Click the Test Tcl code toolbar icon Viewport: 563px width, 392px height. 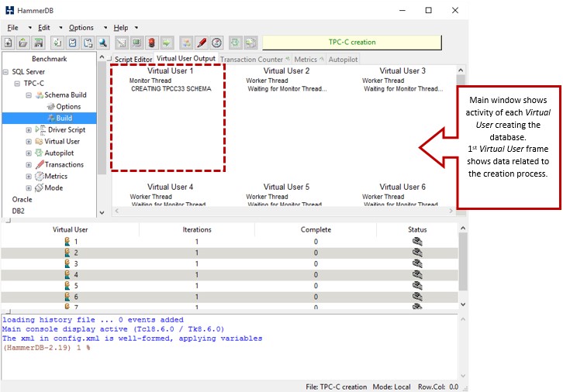[x=122, y=43]
